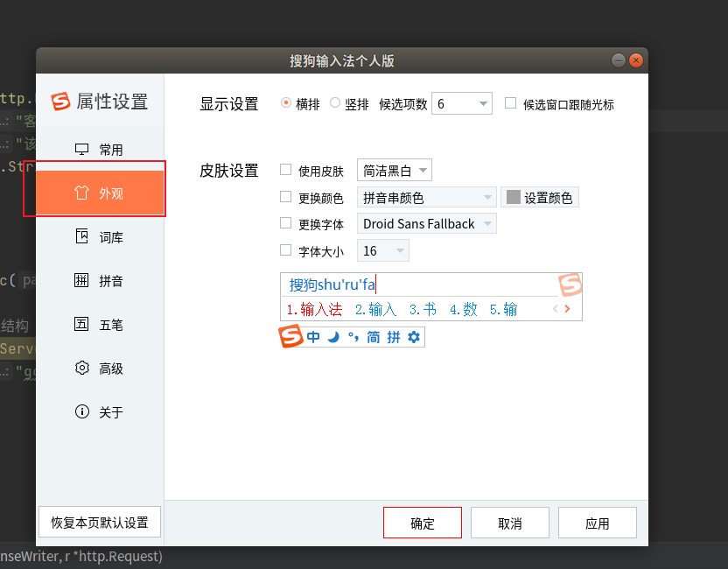The width and height of the screenshot is (728, 569).
Task: Go to the 五笔 tab
Action: point(100,324)
